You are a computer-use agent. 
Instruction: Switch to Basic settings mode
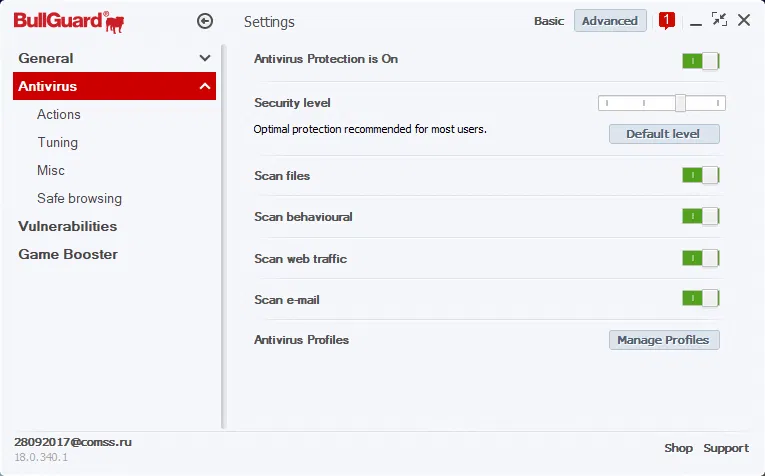549,21
